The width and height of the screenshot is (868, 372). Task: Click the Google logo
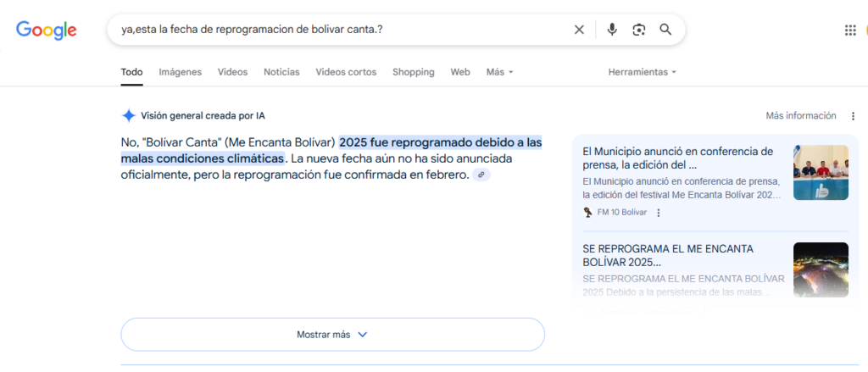pyautogui.click(x=47, y=30)
